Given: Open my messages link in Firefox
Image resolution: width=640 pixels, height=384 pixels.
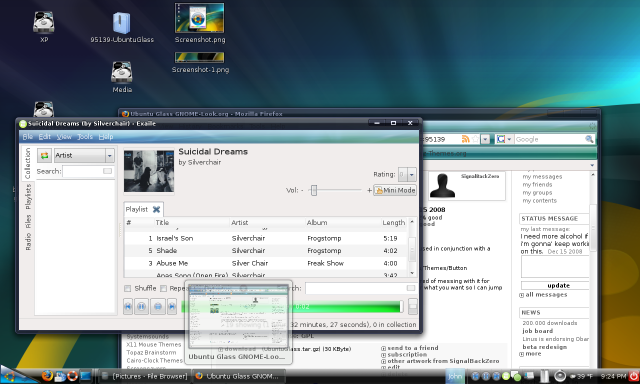Looking at the screenshot, I should click(x=542, y=177).
